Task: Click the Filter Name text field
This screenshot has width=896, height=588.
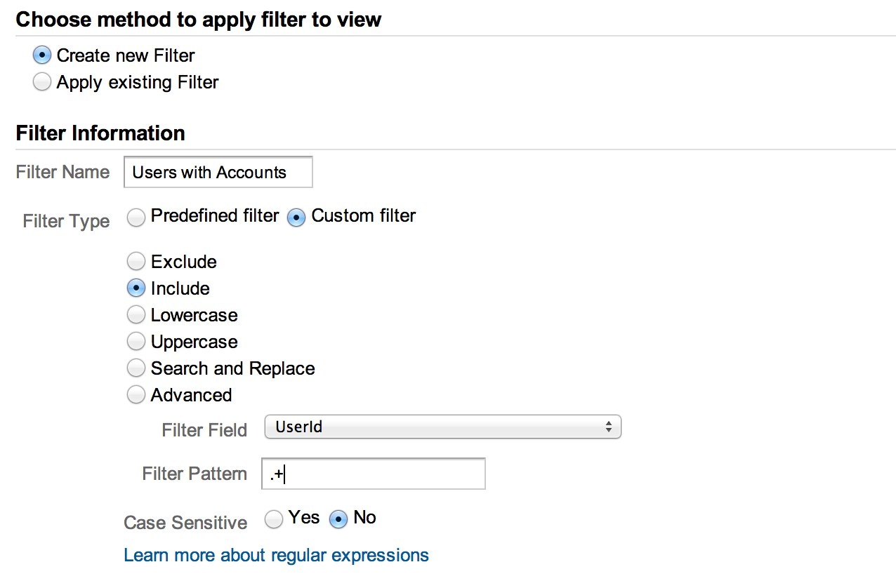Action: point(218,173)
